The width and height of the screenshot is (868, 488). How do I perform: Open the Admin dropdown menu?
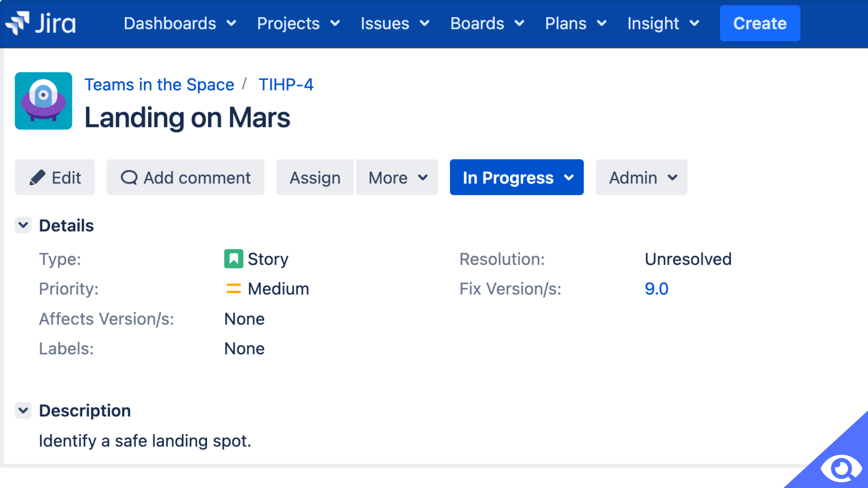pyautogui.click(x=642, y=178)
